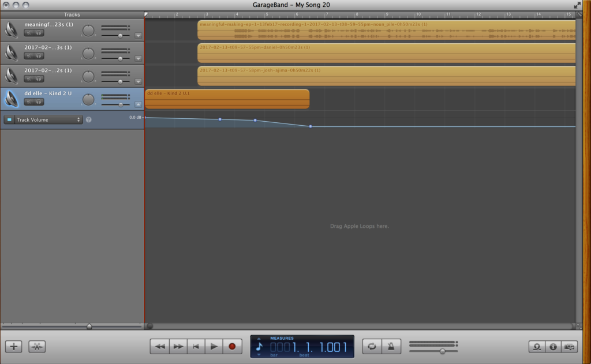The width and height of the screenshot is (591, 364).
Task: Open the track editor scissors button
Action: 37,347
